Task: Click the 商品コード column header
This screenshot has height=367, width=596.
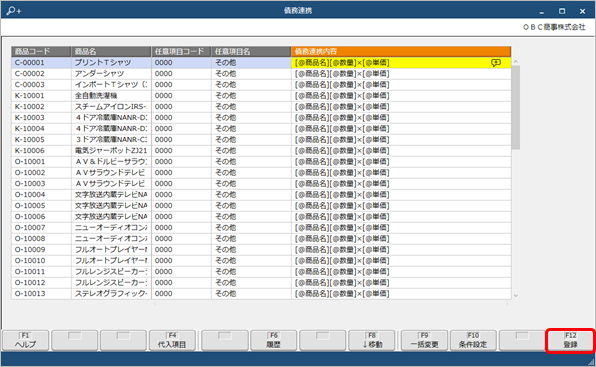Action: coord(41,51)
